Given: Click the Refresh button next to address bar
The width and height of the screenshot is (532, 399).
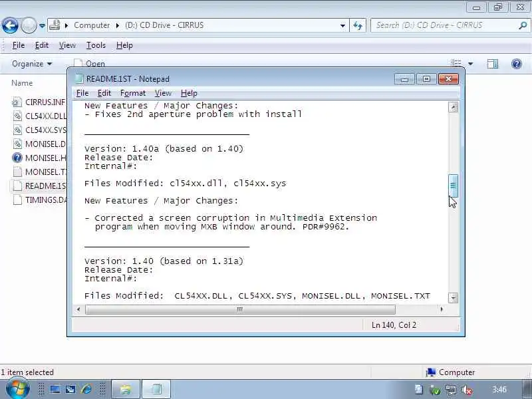Looking at the screenshot, I should [x=358, y=25].
